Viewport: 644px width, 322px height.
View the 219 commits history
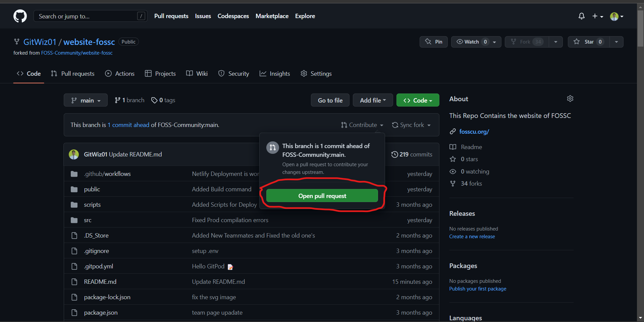tap(412, 154)
